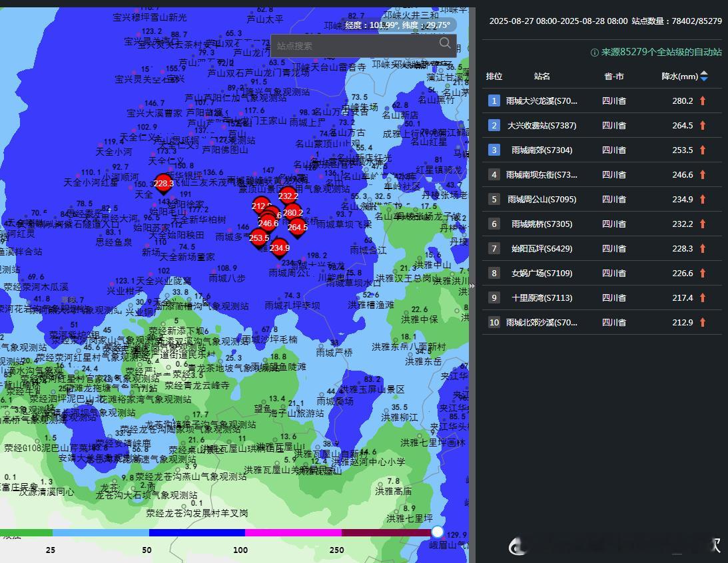This screenshot has height=563, width=728.
Task: Click the 站名 column header
Action: [x=542, y=76]
